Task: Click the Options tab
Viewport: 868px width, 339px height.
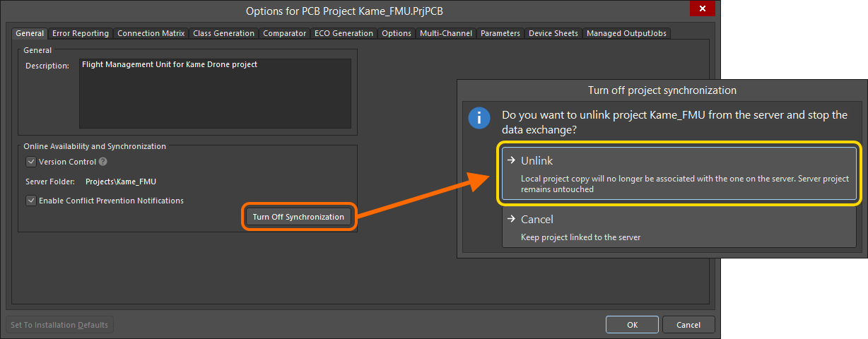Action: [x=397, y=33]
